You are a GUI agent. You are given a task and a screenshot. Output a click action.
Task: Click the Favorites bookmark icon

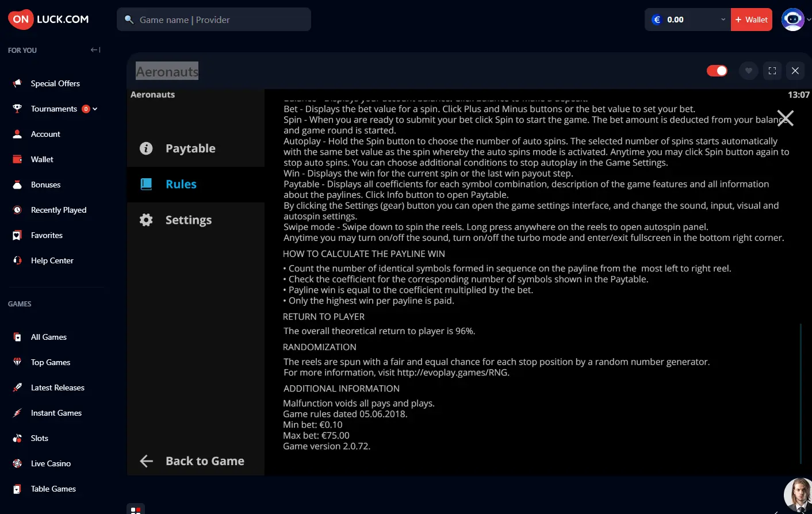(17, 235)
